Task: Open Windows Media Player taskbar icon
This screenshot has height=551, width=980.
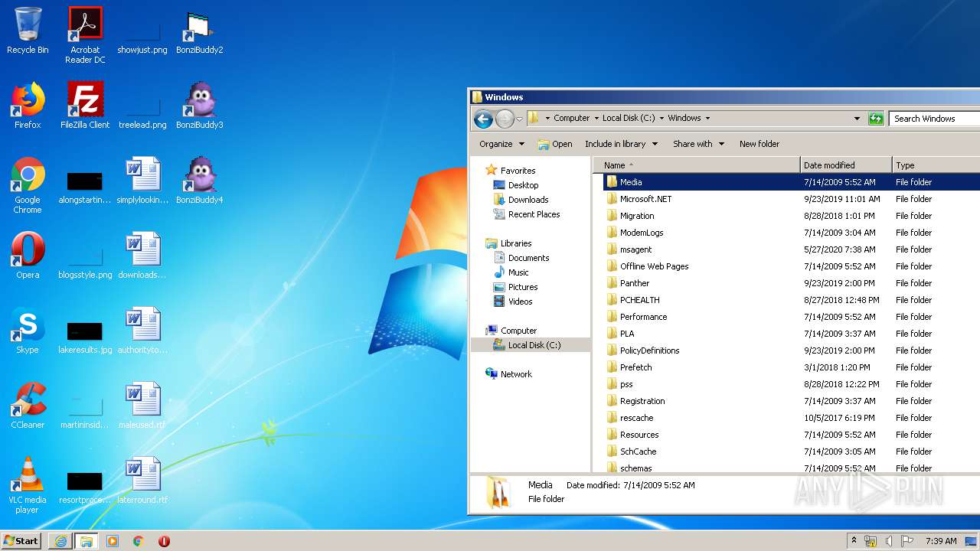Action: pyautogui.click(x=113, y=541)
